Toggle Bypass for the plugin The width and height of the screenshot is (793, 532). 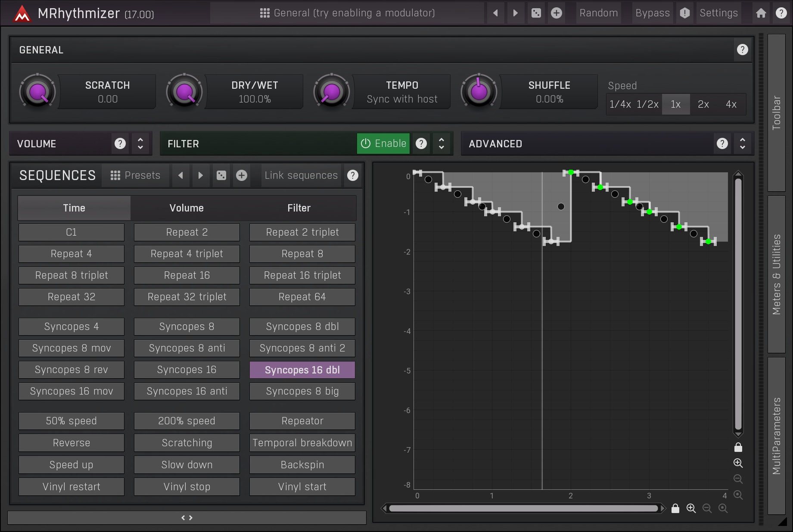coord(652,13)
